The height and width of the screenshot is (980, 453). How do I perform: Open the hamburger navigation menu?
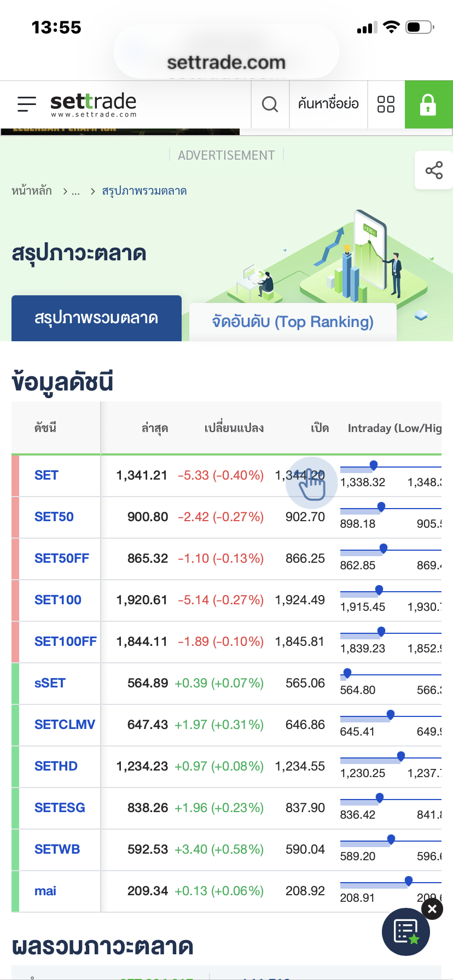coord(27,104)
